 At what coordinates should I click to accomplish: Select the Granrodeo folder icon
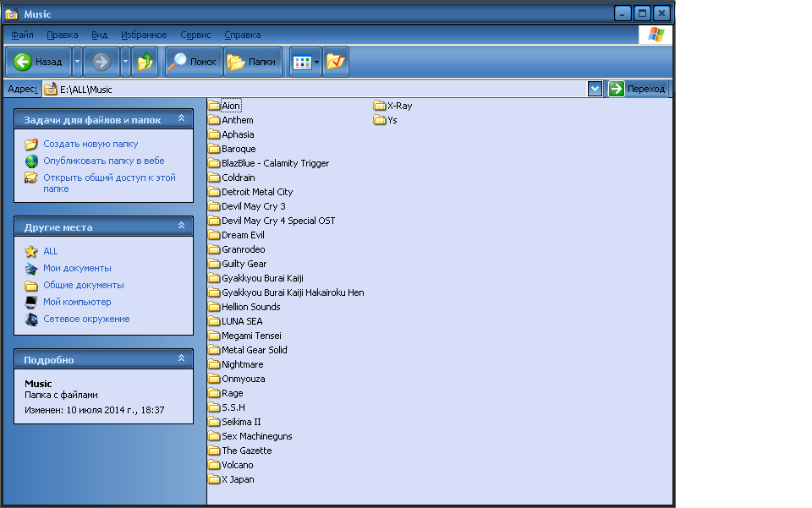[214, 249]
